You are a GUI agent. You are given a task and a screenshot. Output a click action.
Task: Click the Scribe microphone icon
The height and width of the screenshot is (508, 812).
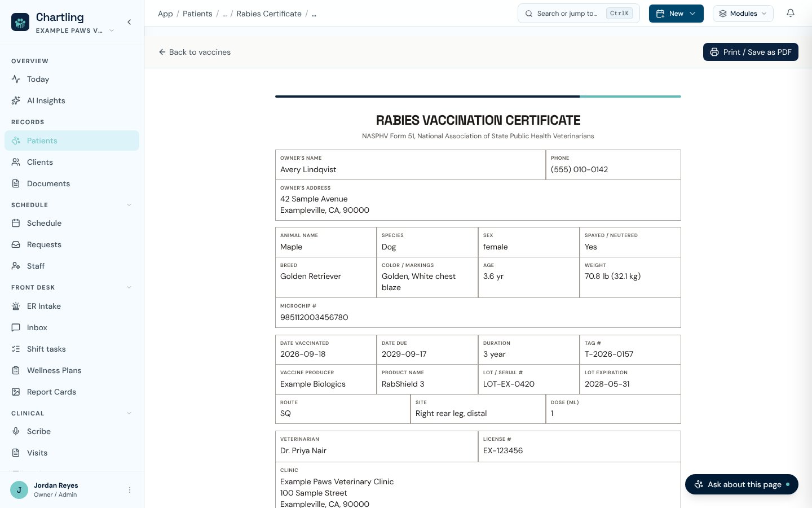tap(16, 431)
